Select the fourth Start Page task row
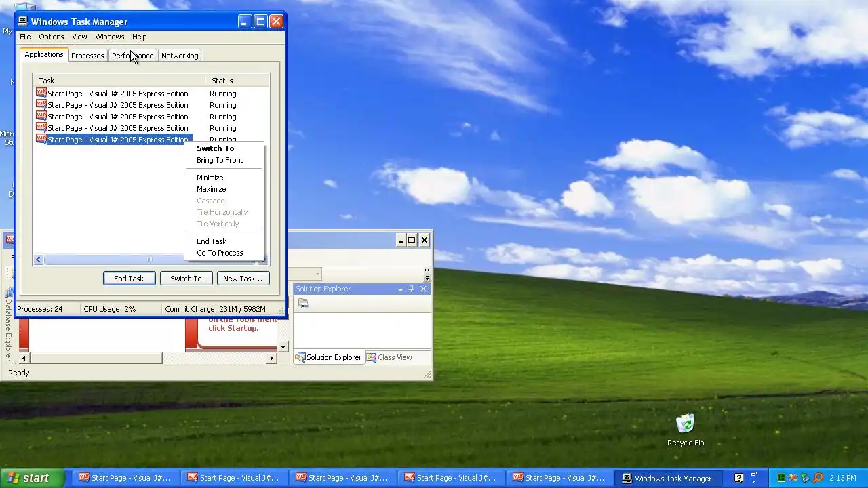 pyautogui.click(x=151, y=127)
